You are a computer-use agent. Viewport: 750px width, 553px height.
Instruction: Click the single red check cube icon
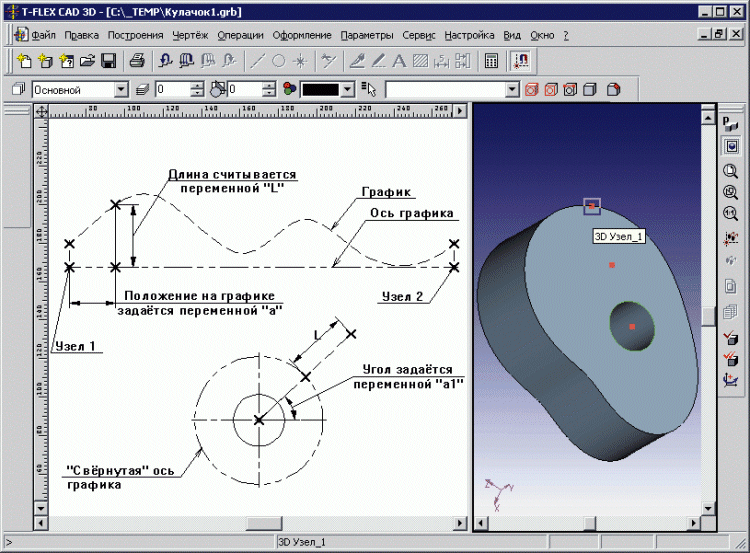coord(730,338)
